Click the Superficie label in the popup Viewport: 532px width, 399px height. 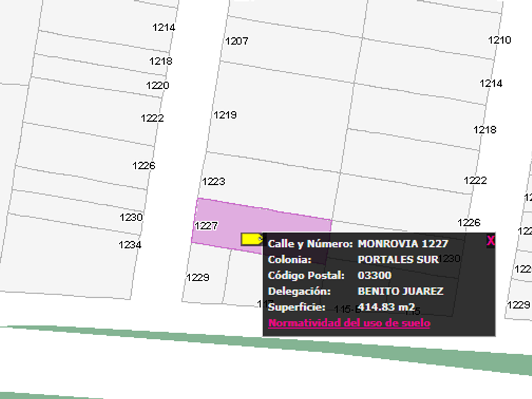[x=296, y=307]
